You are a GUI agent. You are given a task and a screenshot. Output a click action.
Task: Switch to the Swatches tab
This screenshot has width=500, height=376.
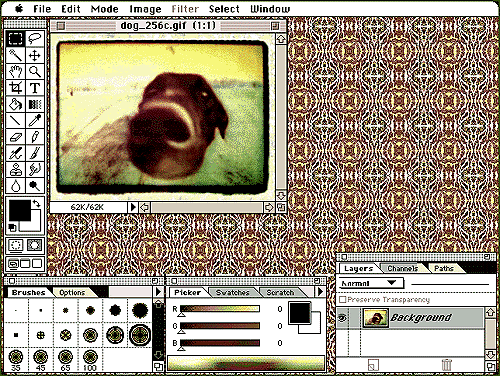pos(232,292)
